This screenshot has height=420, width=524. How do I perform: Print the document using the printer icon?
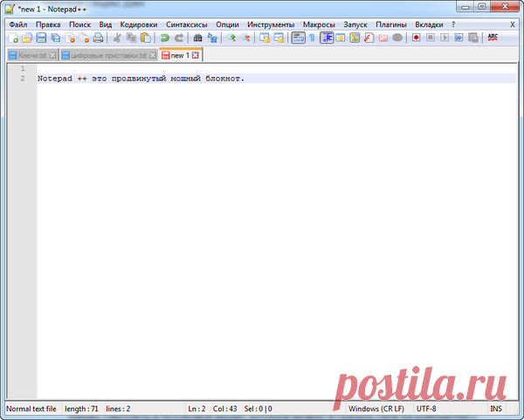98,38
